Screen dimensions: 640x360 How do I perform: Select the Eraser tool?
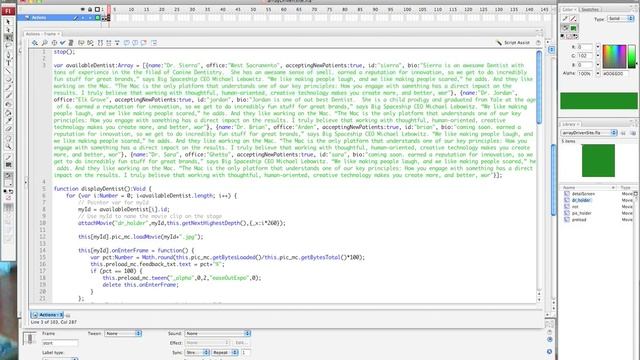point(8,129)
